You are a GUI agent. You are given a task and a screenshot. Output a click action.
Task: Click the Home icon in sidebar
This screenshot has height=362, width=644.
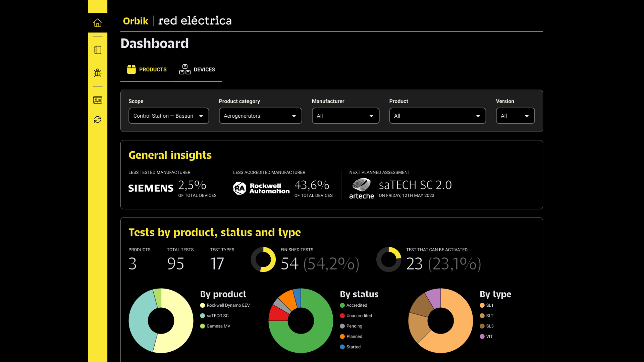coord(98,23)
